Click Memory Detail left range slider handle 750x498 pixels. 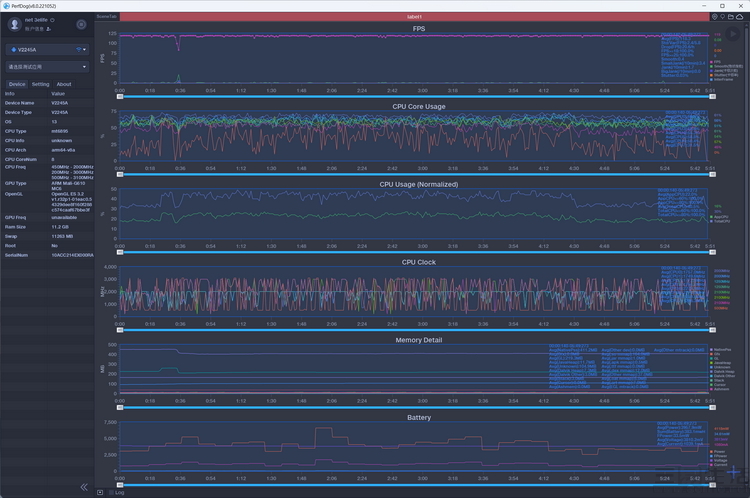click(120, 408)
